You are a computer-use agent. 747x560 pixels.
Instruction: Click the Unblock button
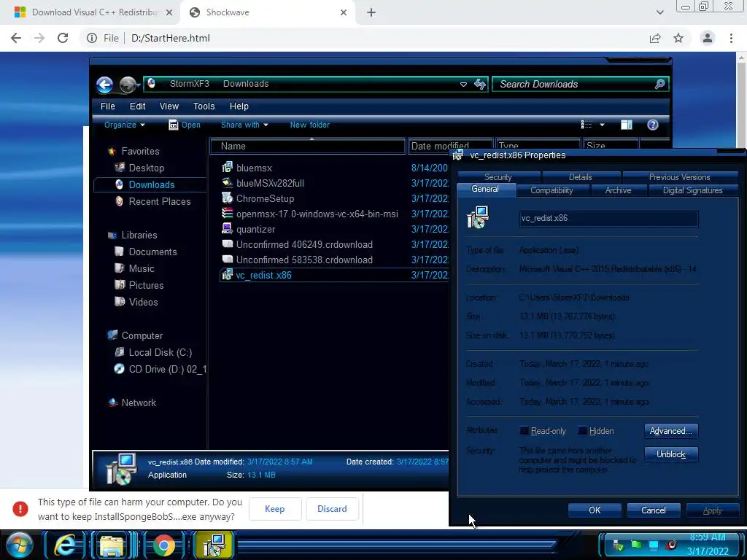(x=671, y=454)
